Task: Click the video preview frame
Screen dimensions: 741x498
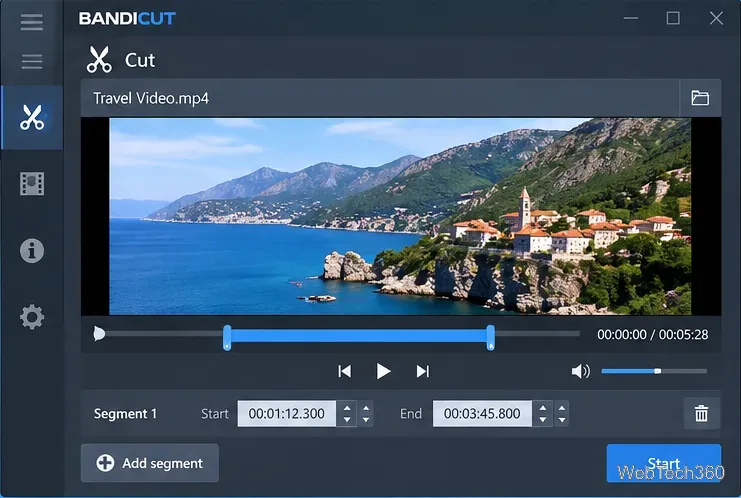Action: click(400, 216)
